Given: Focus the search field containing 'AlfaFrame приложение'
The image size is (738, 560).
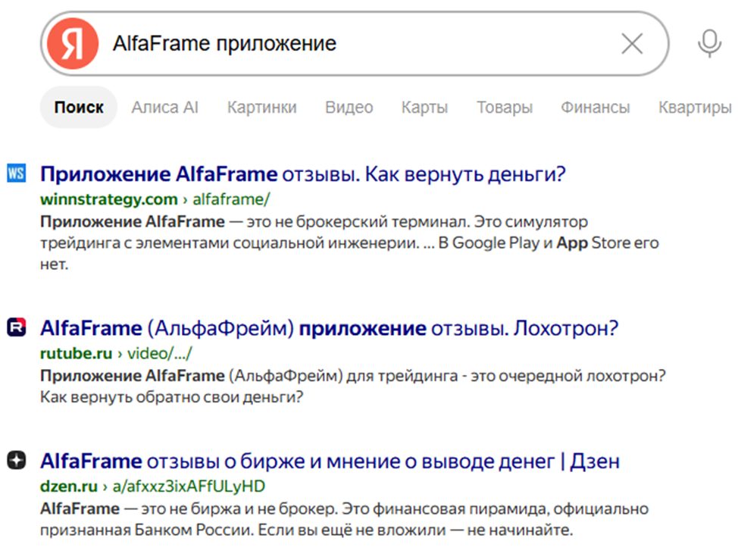Looking at the screenshot, I should [354, 44].
